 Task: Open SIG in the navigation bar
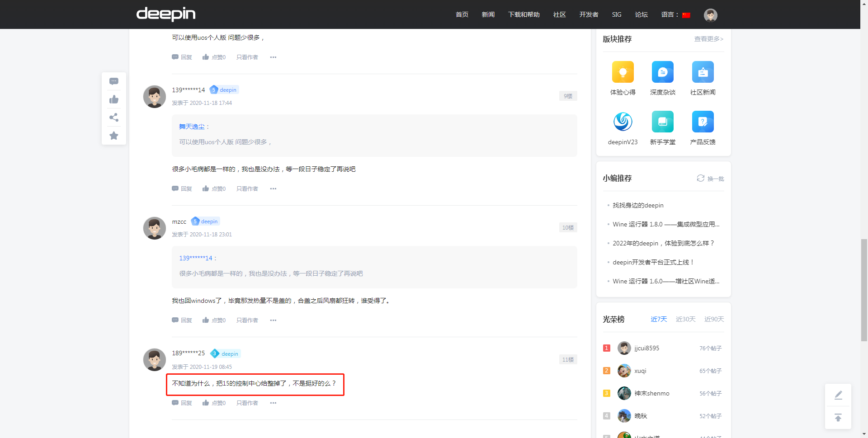[x=617, y=15]
